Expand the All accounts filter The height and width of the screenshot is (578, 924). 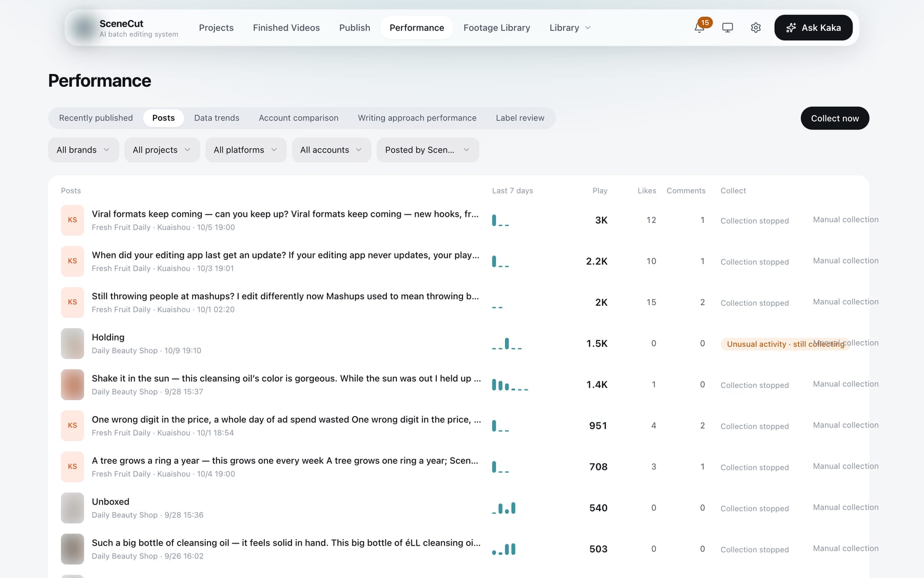(x=332, y=150)
